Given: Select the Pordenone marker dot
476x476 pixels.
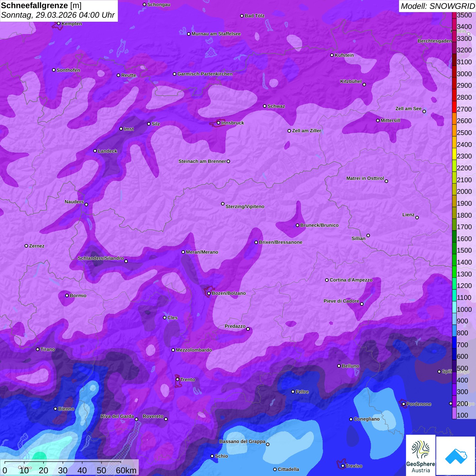Looking at the screenshot, I should tap(404, 404).
